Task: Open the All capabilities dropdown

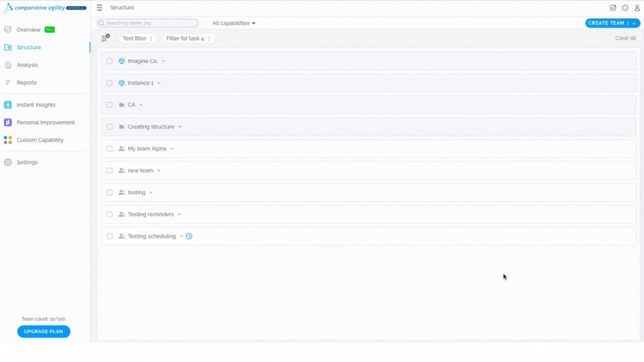Action: (x=234, y=23)
